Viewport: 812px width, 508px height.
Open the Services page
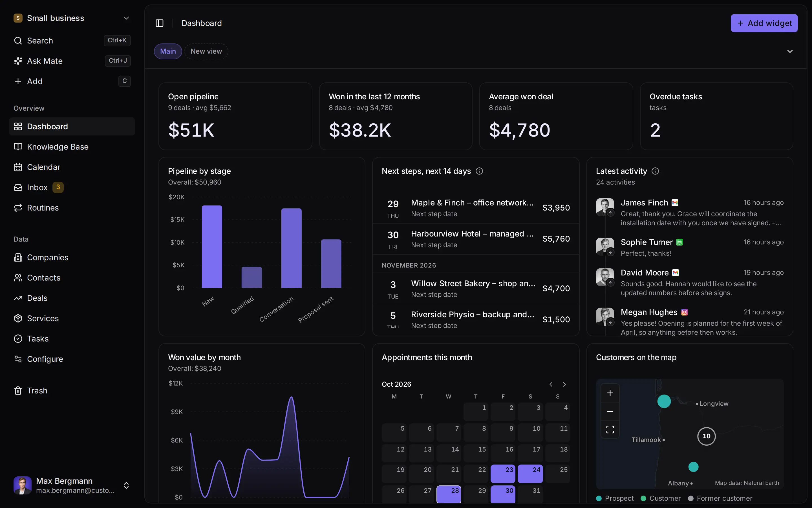tap(72, 319)
